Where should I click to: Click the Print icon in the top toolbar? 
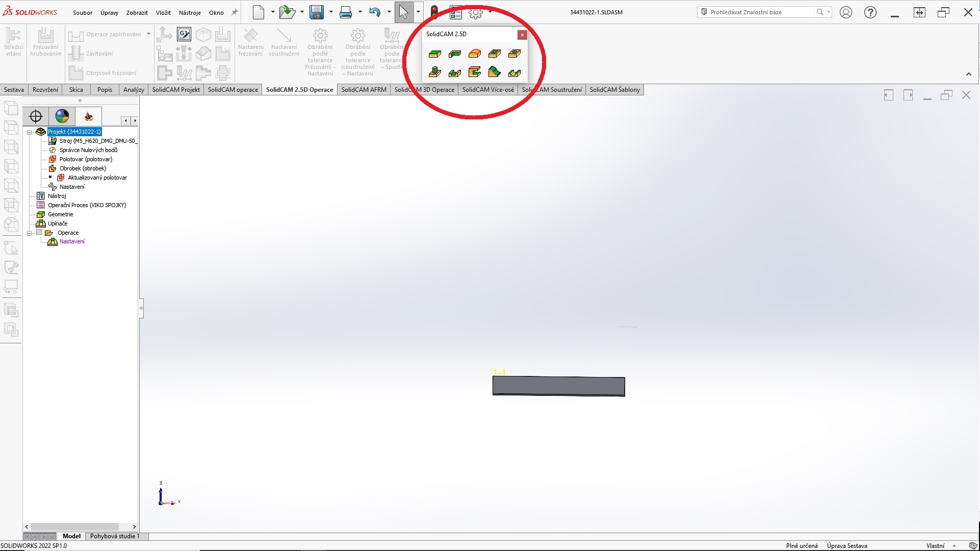point(346,12)
